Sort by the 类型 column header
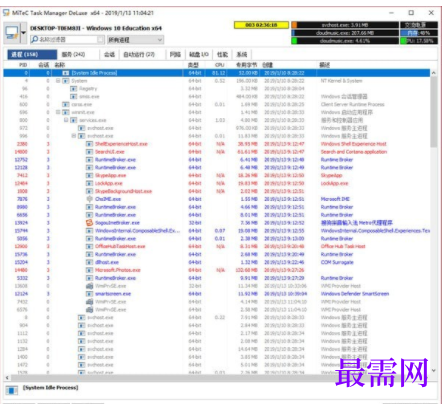This screenshot has width=447, height=404. click(193, 65)
